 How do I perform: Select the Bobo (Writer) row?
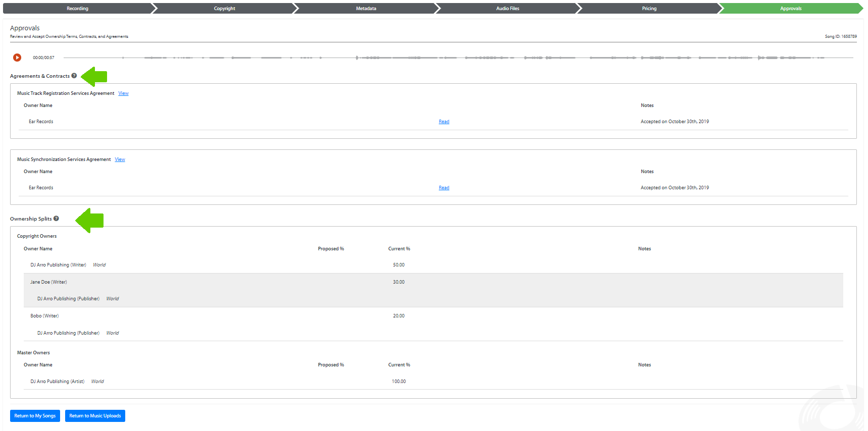pos(433,316)
